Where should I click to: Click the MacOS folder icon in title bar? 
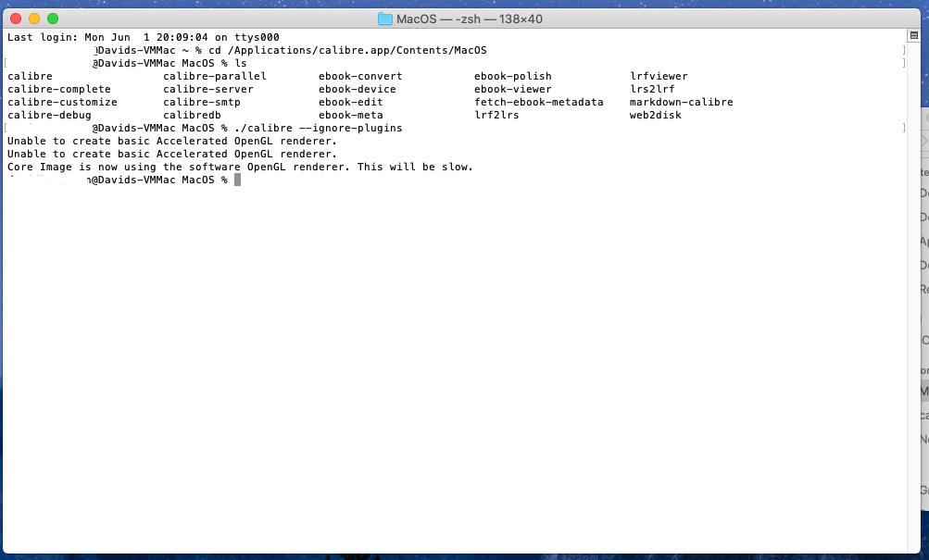point(385,19)
